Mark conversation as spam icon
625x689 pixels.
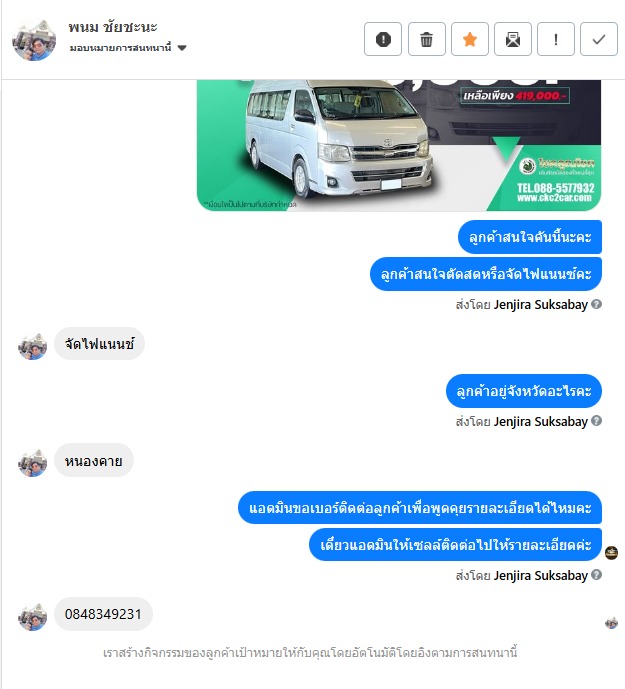point(383,40)
